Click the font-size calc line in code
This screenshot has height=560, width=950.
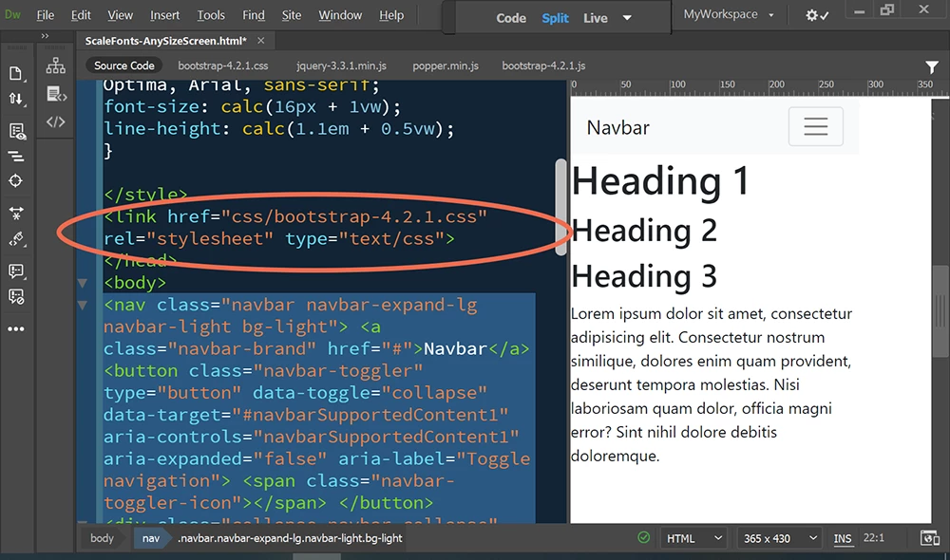252,107
